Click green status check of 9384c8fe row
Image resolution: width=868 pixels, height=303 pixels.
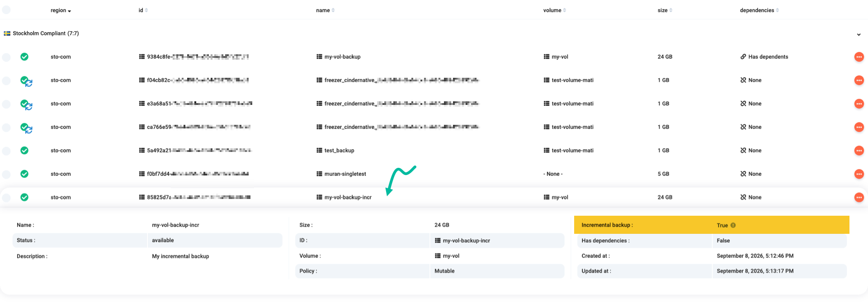(24, 57)
